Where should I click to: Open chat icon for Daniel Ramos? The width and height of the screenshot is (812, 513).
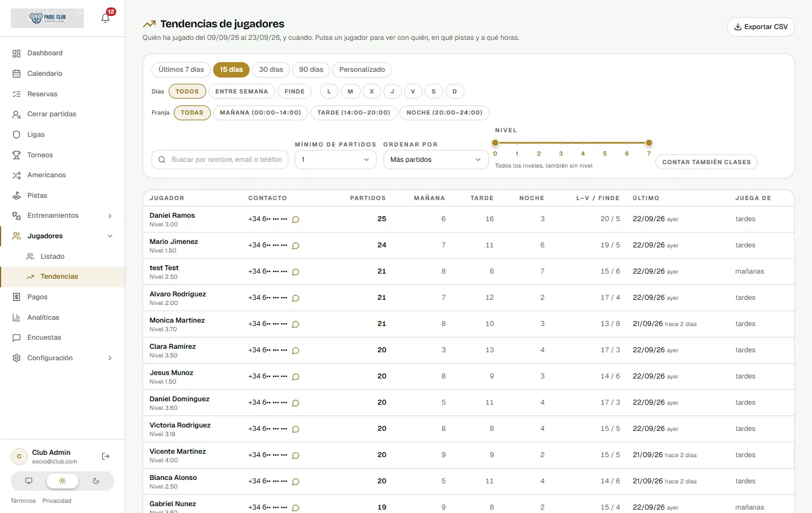(x=296, y=219)
